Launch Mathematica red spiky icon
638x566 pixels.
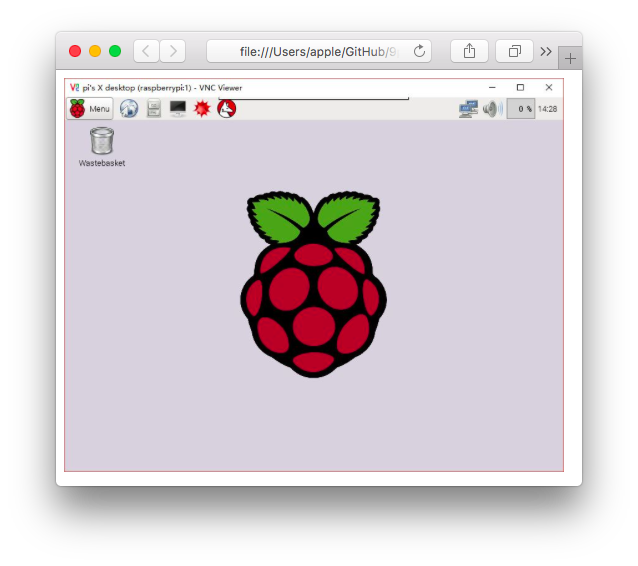click(x=202, y=109)
